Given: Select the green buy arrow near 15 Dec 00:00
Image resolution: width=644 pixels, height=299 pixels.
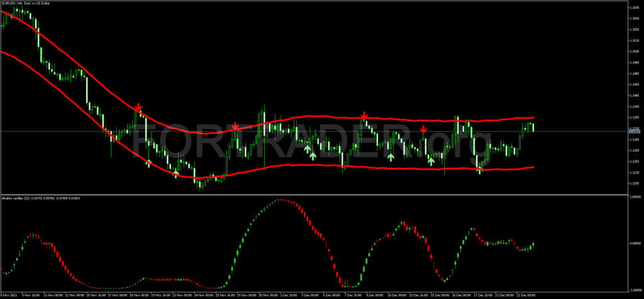Looking at the screenshot, I should 431,161.
